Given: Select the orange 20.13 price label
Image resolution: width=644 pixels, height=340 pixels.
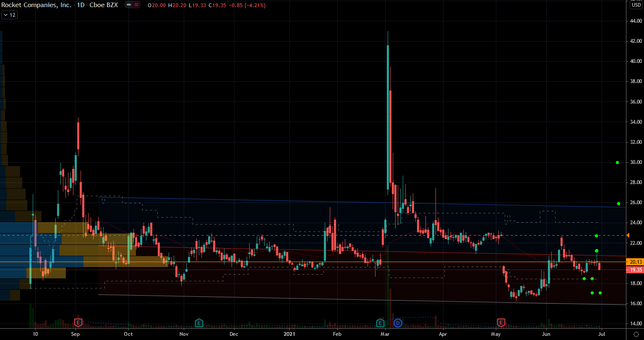Looking at the screenshot, I should [x=635, y=262].
